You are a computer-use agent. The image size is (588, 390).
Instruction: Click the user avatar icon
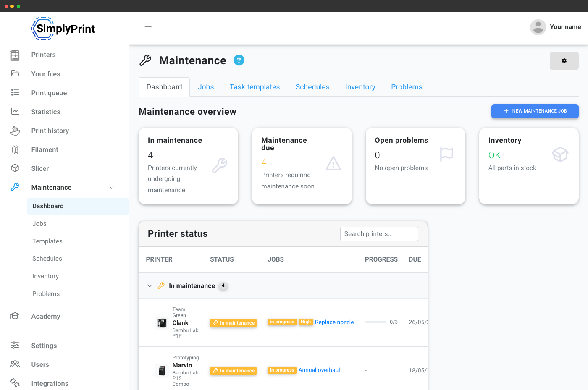538,27
